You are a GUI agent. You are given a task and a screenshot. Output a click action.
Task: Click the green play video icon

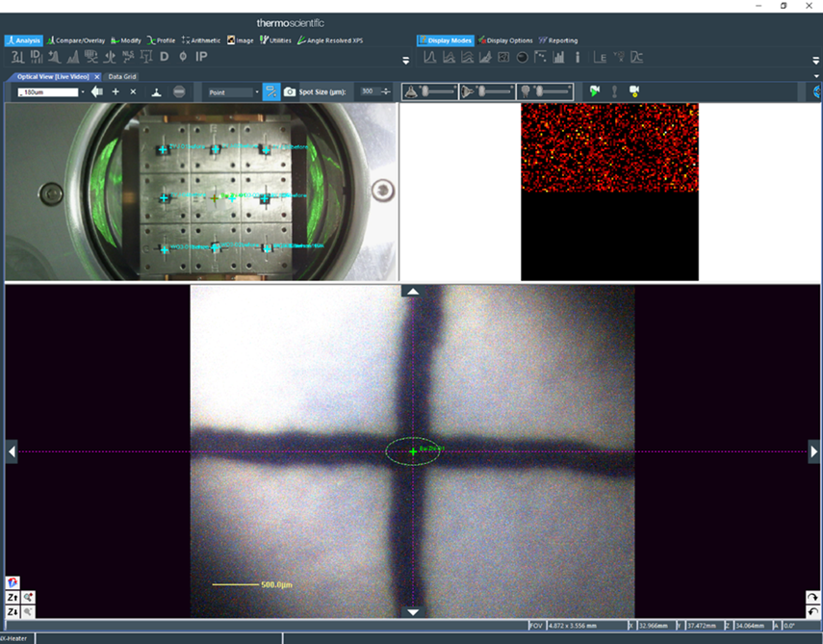coord(595,91)
